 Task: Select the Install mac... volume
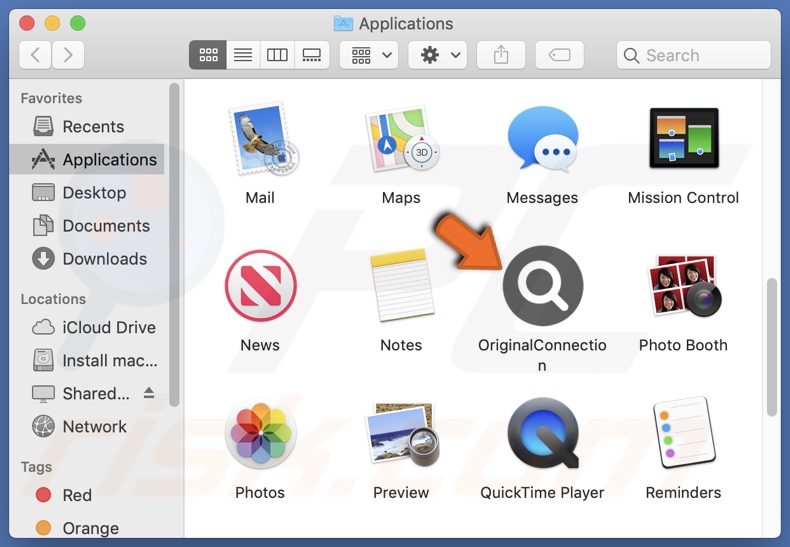tap(87, 361)
